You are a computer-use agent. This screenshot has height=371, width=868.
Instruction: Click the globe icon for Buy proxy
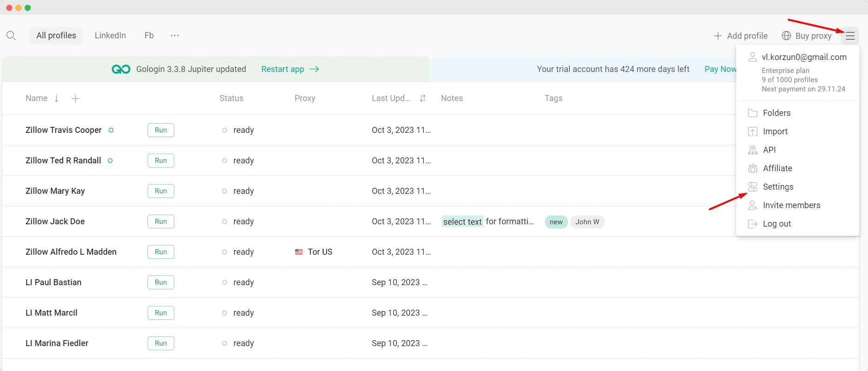coord(786,36)
